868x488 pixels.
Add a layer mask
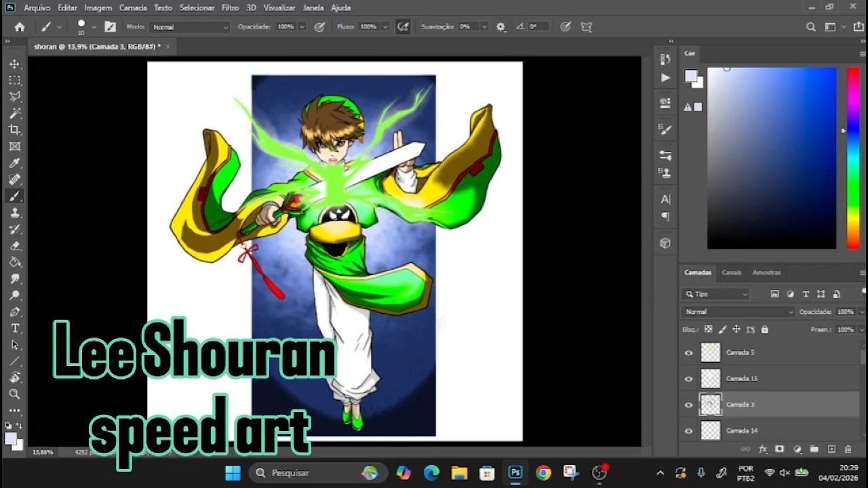point(780,449)
